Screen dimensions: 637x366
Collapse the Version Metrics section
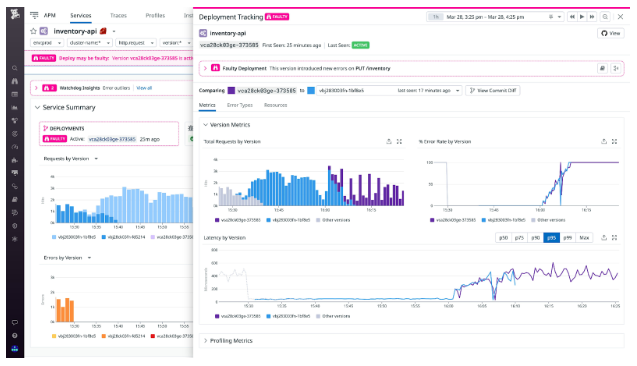[x=205, y=125]
